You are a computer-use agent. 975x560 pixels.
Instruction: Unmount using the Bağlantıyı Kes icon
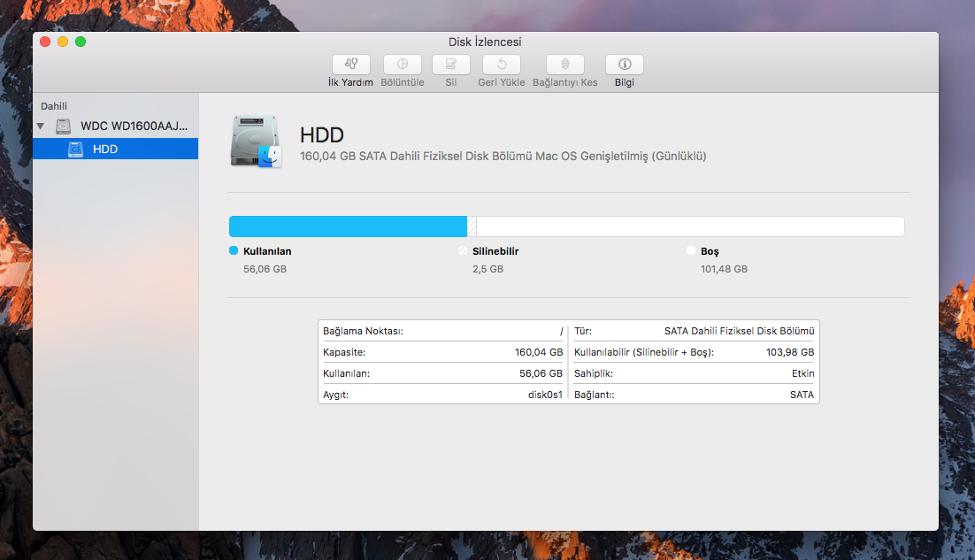(564, 65)
